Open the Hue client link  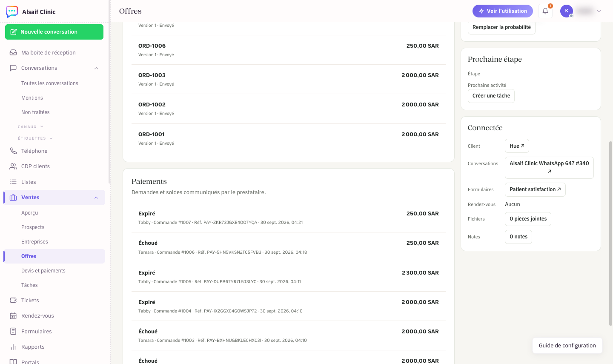(517, 146)
